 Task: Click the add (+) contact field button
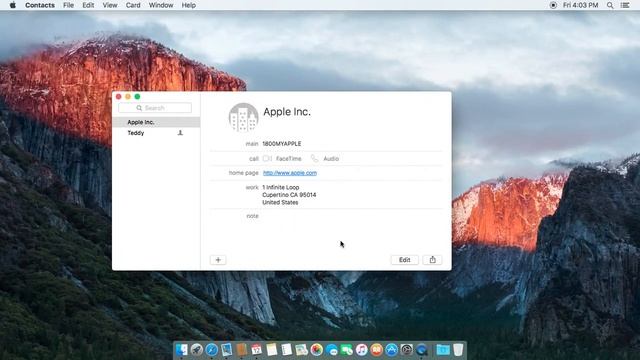tap(218, 260)
